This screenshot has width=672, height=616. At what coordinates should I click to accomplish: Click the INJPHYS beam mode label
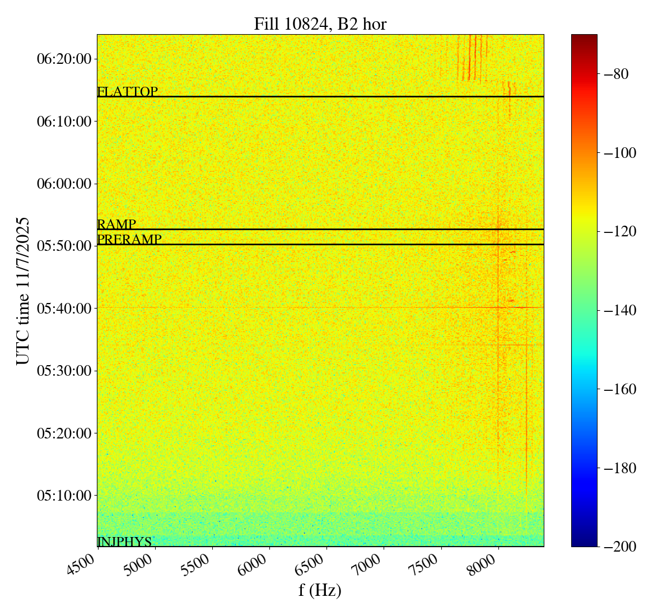(124, 542)
